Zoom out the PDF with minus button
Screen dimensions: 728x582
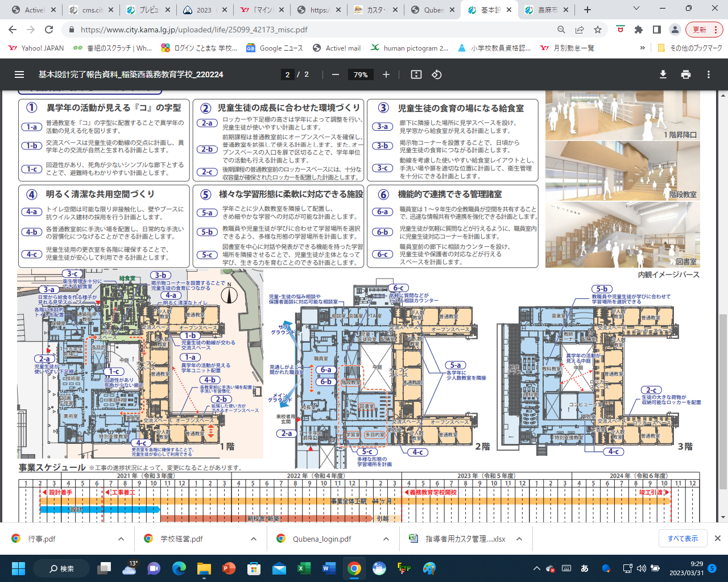[x=336, y=74]
